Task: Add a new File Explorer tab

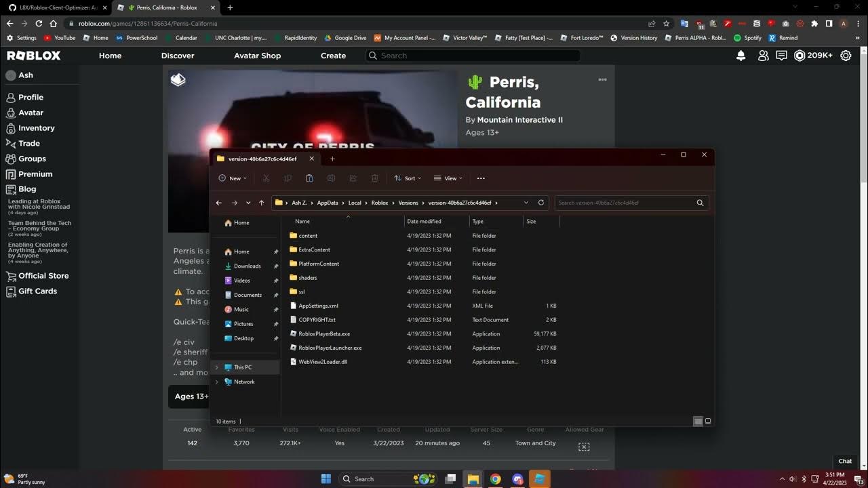Action: click(x=332, y=159)
